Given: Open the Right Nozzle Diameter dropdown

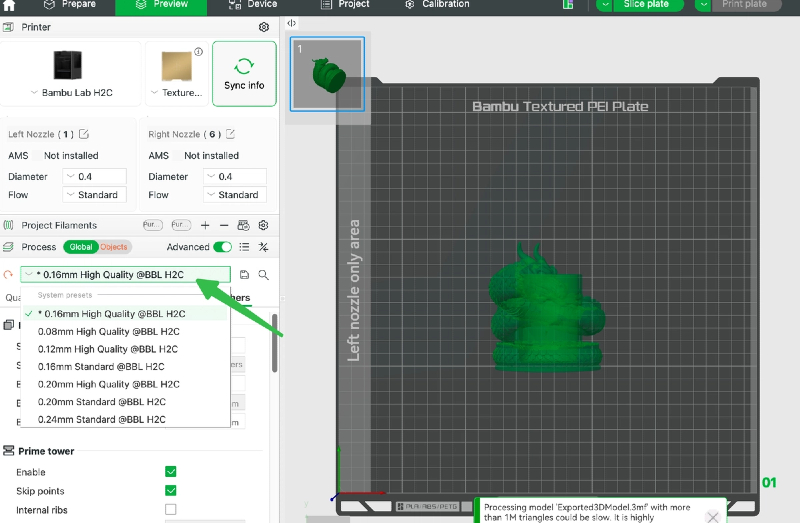Looking at the screenshot, I should pyautogui.click(x=235, y=177).
